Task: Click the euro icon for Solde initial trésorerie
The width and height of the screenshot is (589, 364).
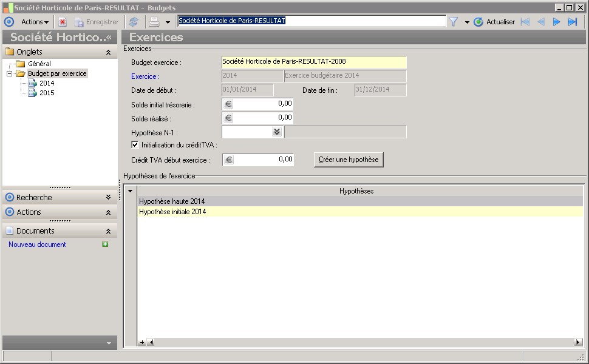Action: (x=228, y=104)
